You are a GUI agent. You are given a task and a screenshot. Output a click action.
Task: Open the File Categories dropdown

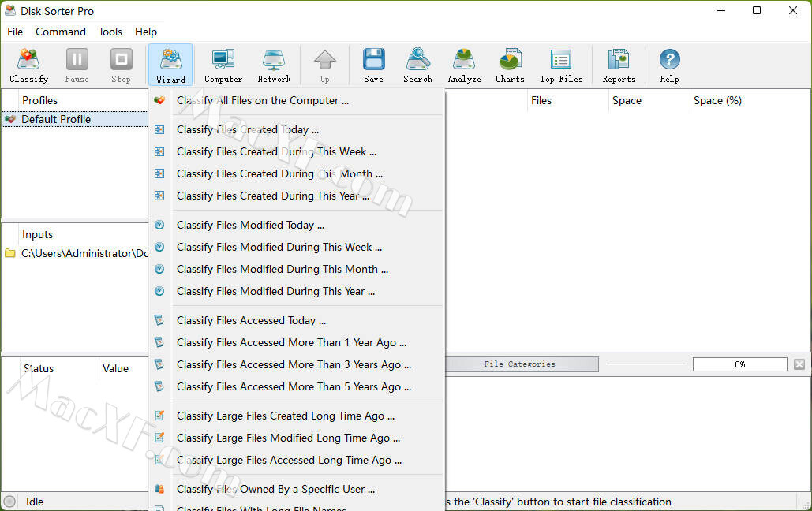click(x=521, y=364)
